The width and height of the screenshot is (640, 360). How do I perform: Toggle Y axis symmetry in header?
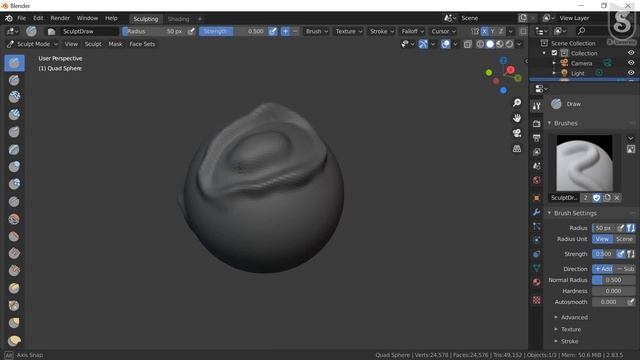point(493,31)
